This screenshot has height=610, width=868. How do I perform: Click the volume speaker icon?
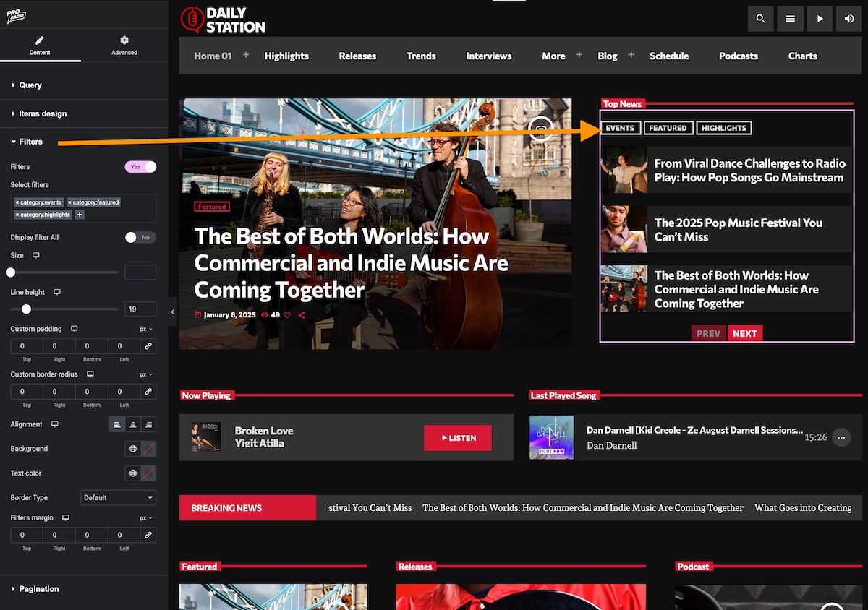click(x=849, y=19)
